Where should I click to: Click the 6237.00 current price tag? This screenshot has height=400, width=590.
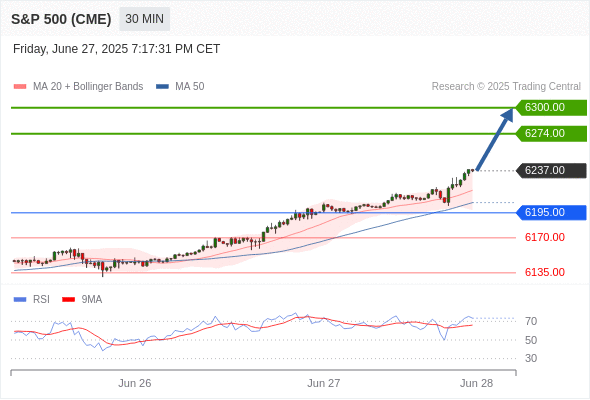(551, 170)
